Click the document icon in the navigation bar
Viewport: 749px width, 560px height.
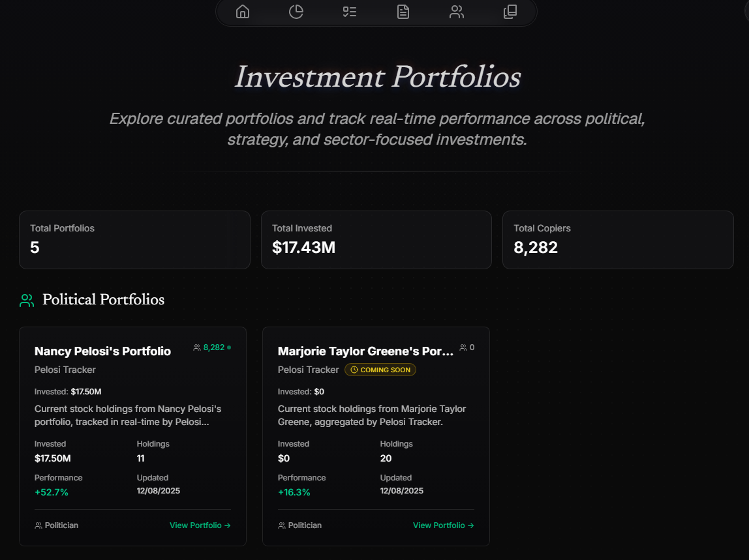403,12
